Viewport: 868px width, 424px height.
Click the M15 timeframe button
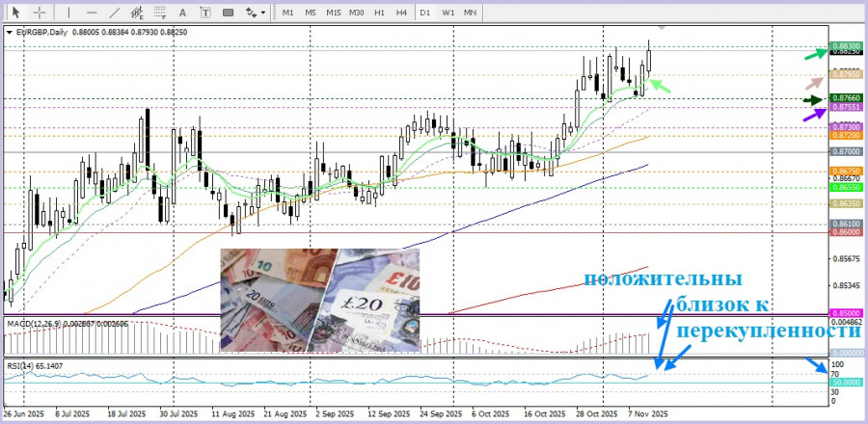click(333, 13)
